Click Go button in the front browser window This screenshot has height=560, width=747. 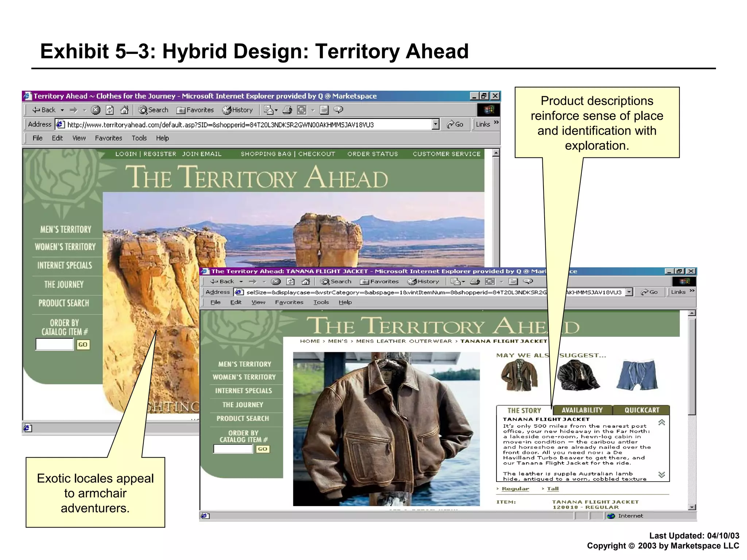pyautogui.click(x=649, y=292)
